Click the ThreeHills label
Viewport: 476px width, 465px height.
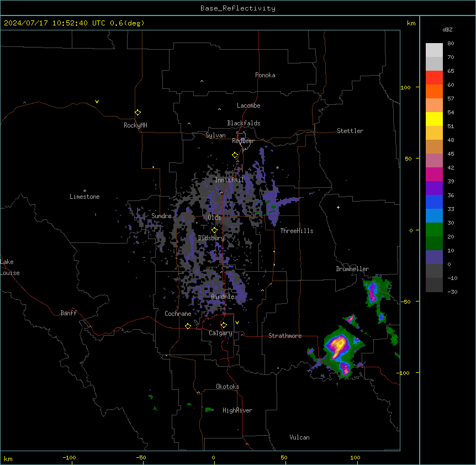pyautogui.click(x=297, y=231)
